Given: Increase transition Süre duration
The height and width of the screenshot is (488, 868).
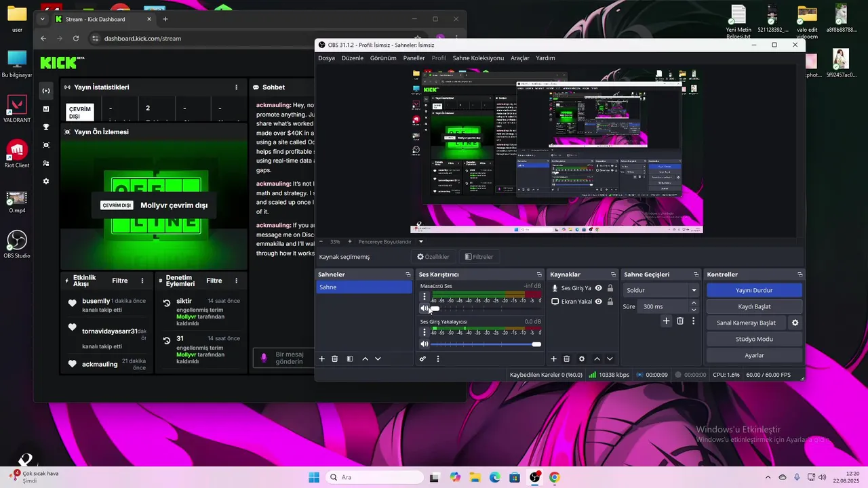Looking at the screenshot, I should coord(694,304).
